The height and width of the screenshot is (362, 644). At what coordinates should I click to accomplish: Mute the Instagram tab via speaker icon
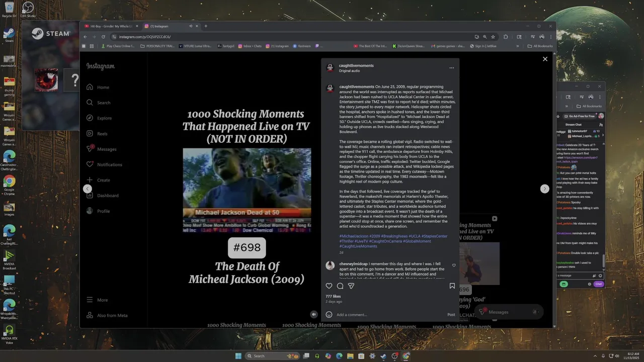(x=191, y=26)
